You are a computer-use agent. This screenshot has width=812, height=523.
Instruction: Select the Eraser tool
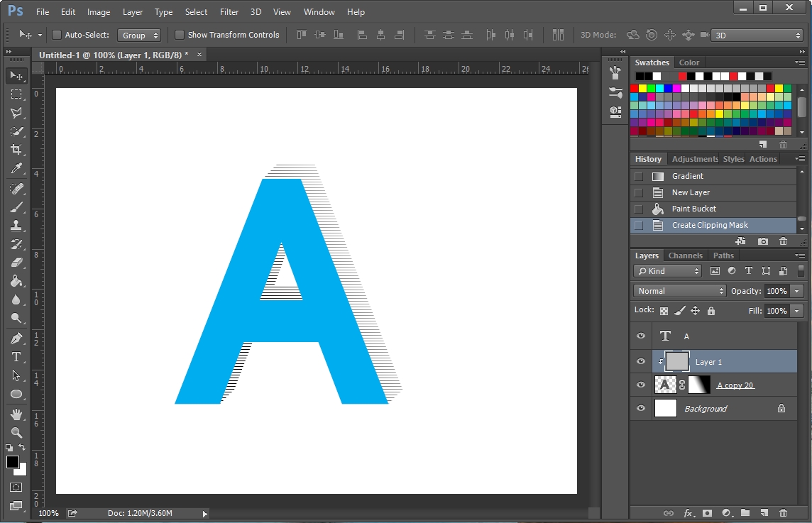[x=16, y=263]
